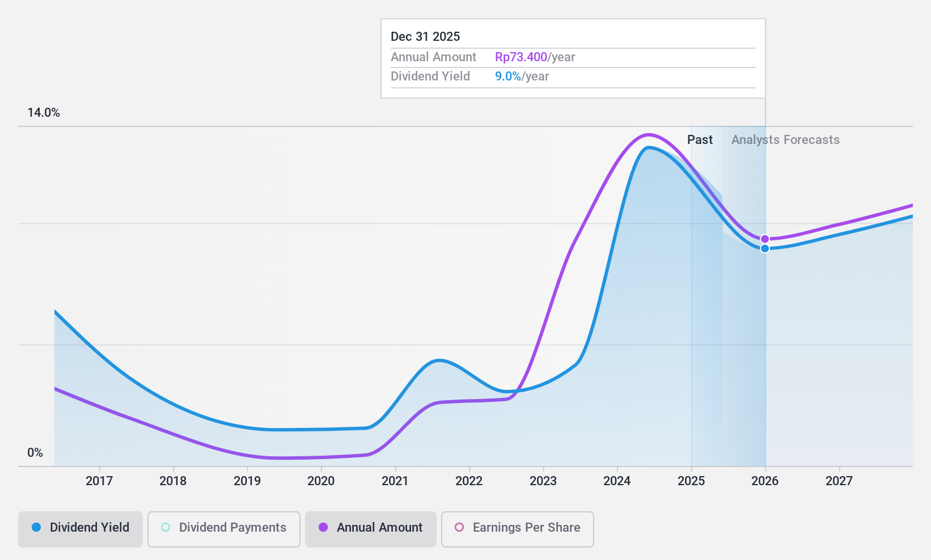Toggle the Dividend Payments series

pyautogui.click(x=223, y=529)
